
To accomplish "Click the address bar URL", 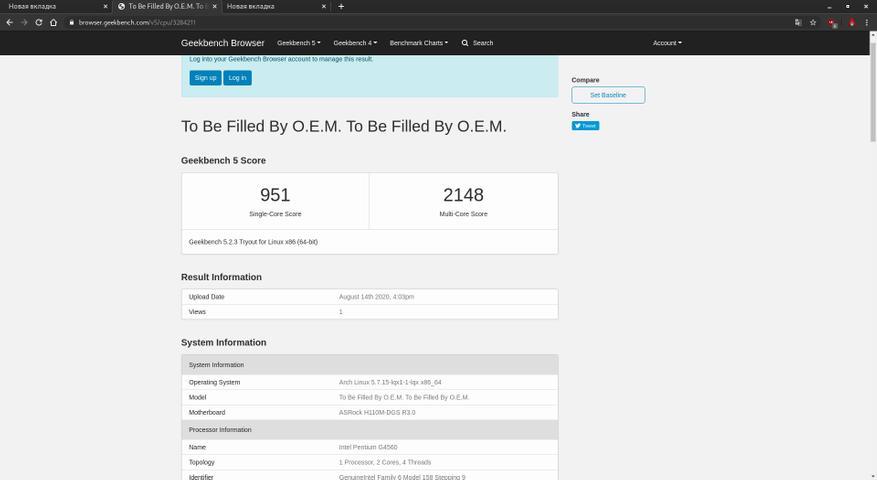I will [137, 22].
